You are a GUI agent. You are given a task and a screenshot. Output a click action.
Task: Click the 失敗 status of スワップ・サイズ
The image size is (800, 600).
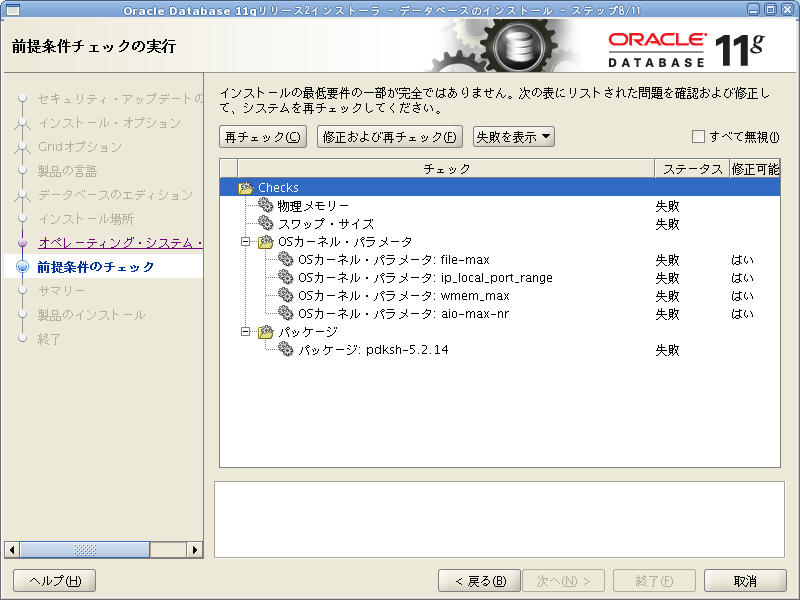pyautogui.click(x=667, y=224)
